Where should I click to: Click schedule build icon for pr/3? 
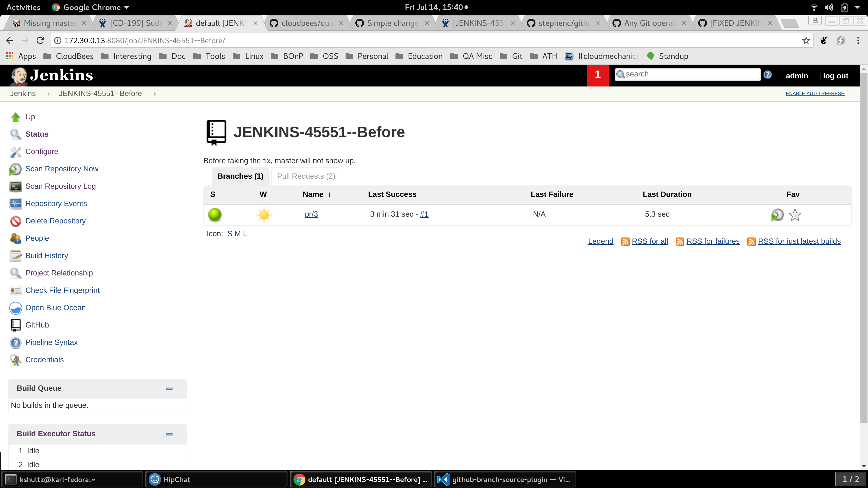click(777, 214)
